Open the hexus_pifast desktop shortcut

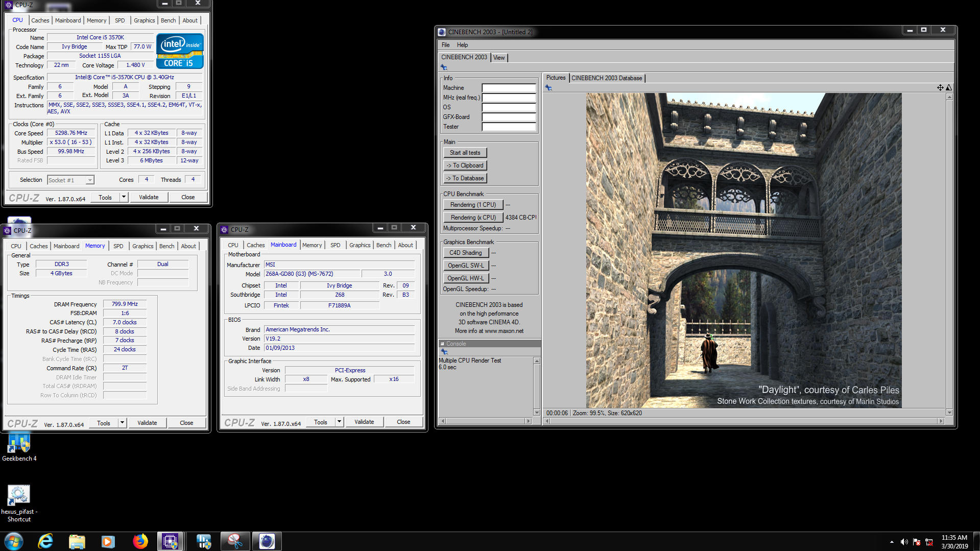coord(19,504)
